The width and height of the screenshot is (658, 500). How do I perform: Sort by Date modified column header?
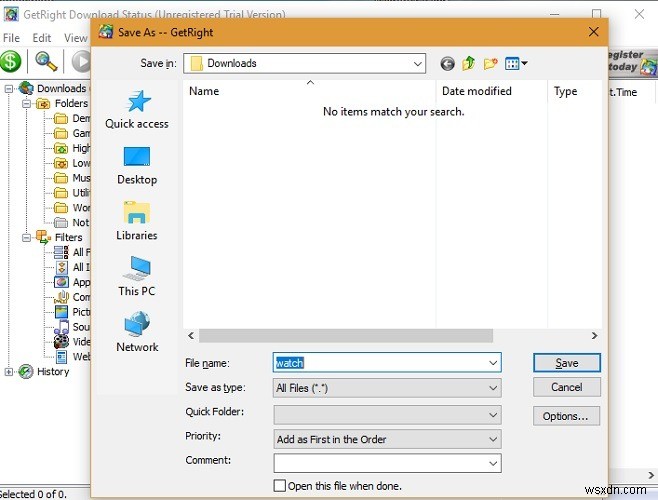click(x=492, y=91)
